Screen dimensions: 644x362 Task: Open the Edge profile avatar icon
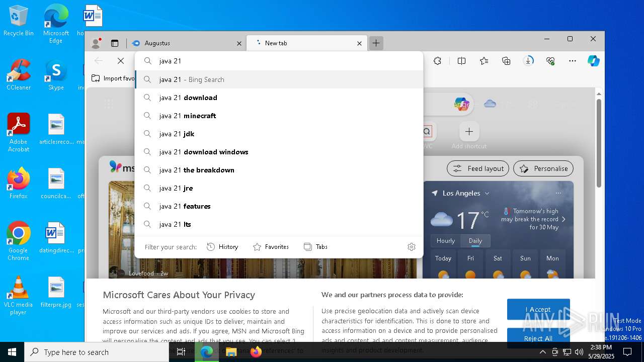point(96,43)
